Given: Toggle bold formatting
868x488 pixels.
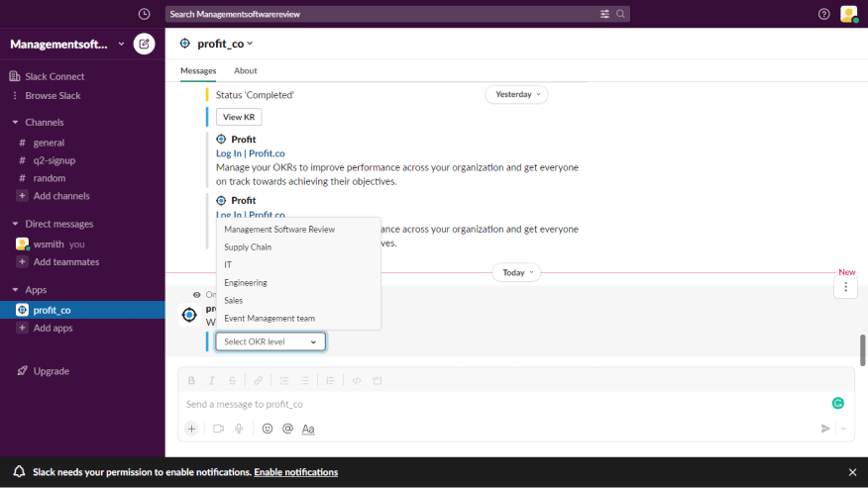Looking at the screenshot, I should [191, 381].
